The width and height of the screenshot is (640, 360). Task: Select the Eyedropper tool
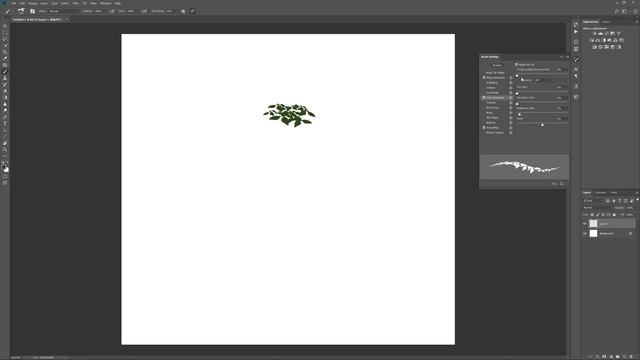coord(5,58)
